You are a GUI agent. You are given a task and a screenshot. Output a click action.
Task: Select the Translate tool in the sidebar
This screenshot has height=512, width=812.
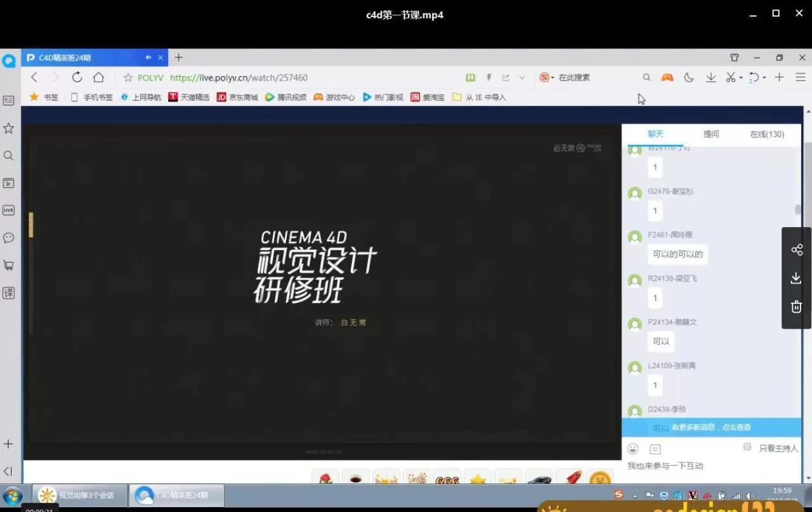8,292
